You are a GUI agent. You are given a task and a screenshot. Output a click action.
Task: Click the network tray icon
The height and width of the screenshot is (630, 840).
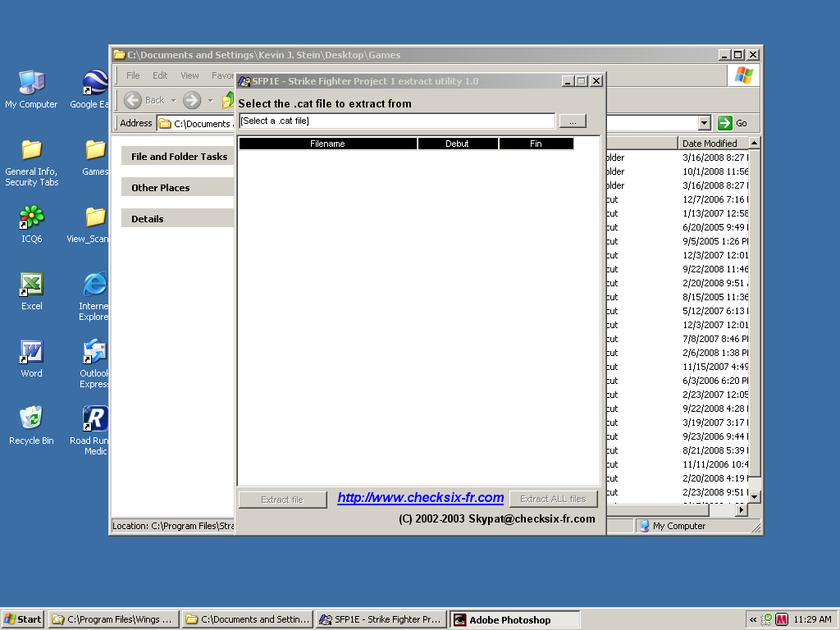[767, 620]
